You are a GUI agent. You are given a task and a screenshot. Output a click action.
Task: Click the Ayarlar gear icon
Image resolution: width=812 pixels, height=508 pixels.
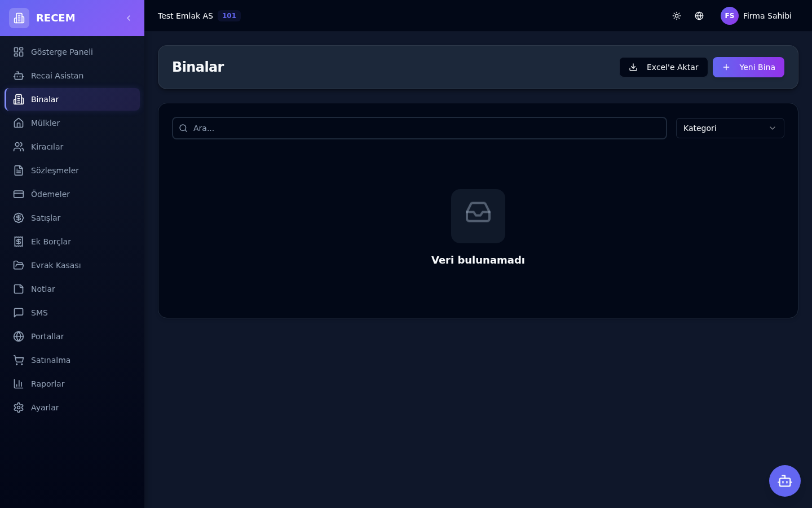pyautogui.click(x=19, y=408)
